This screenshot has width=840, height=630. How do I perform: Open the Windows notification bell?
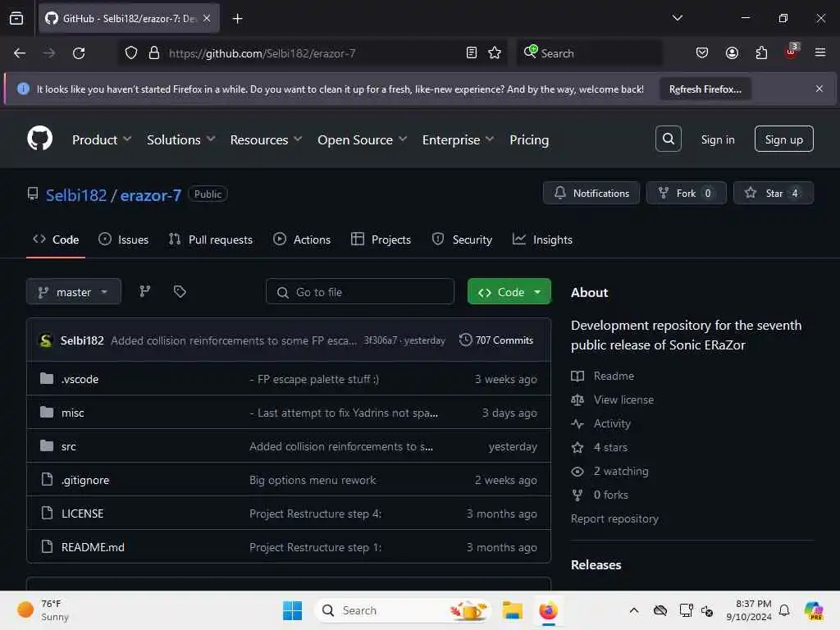point(784,610)
